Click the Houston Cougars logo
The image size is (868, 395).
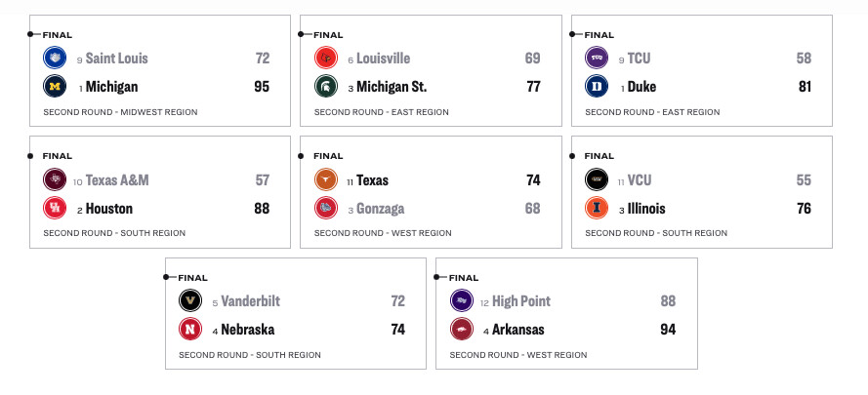click(x=55, y=208)
